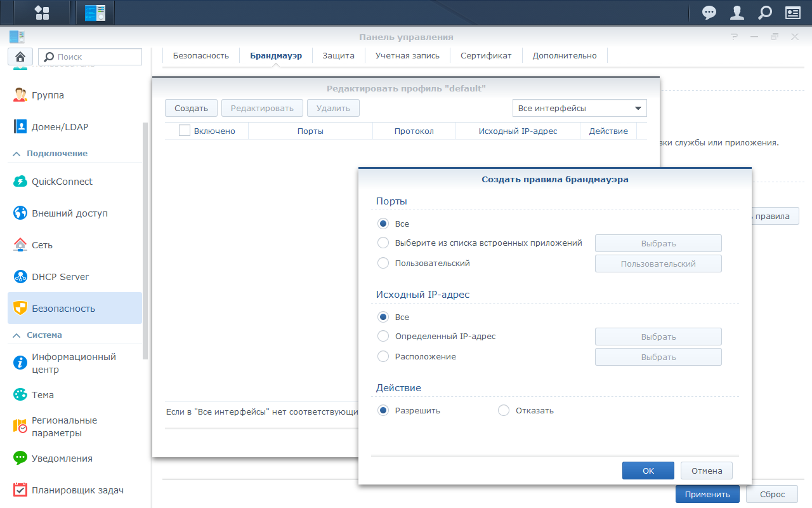
Task: Click the Control Panel taskbar icon
Action: pos(95,13)
